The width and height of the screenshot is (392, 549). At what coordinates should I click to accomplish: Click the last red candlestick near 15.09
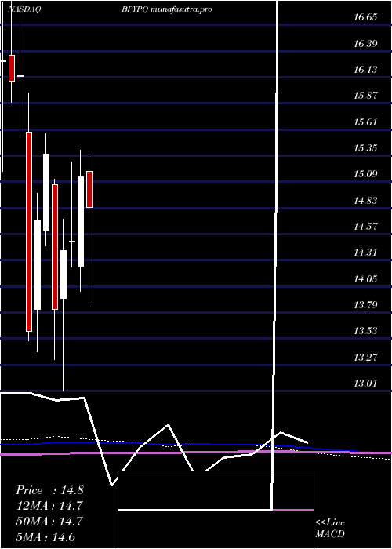tap(89, 190)
